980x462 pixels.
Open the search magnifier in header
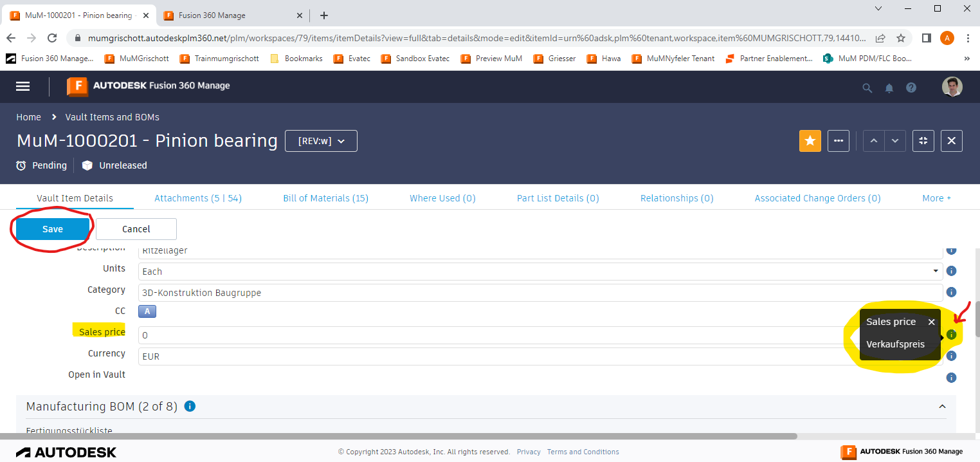[x=867, y=88]
